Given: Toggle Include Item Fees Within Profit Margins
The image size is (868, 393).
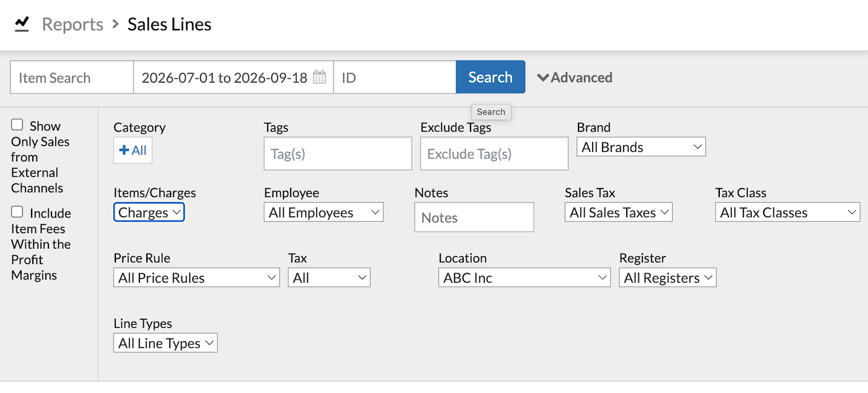Looking at the screenshot, I should click(x=17, y=212).
